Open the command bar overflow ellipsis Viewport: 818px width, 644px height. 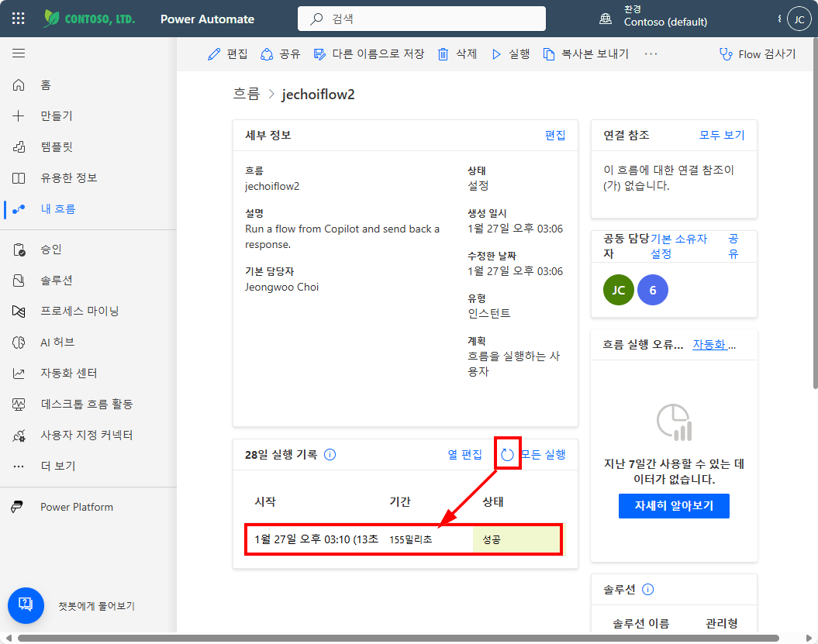(651, 53)
